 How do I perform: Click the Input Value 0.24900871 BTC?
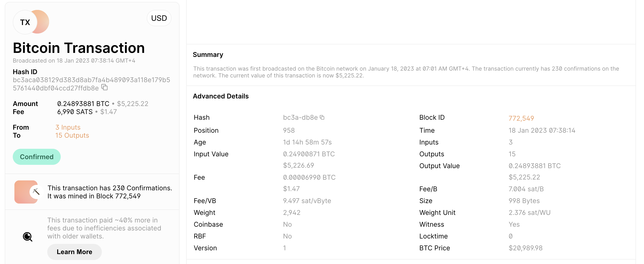coord(309,154)
